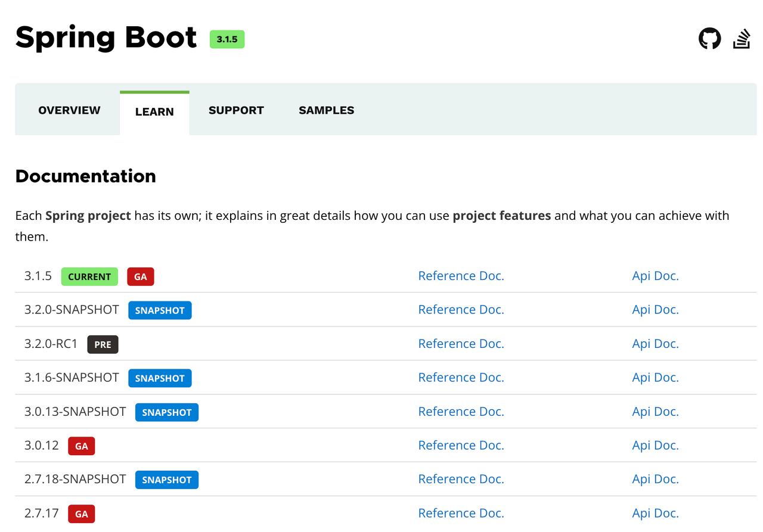Screen dimensions: 763x532
Task: Open Reference Doc. for 3.2.0-RC1
Action: click(x=461, y=344)
